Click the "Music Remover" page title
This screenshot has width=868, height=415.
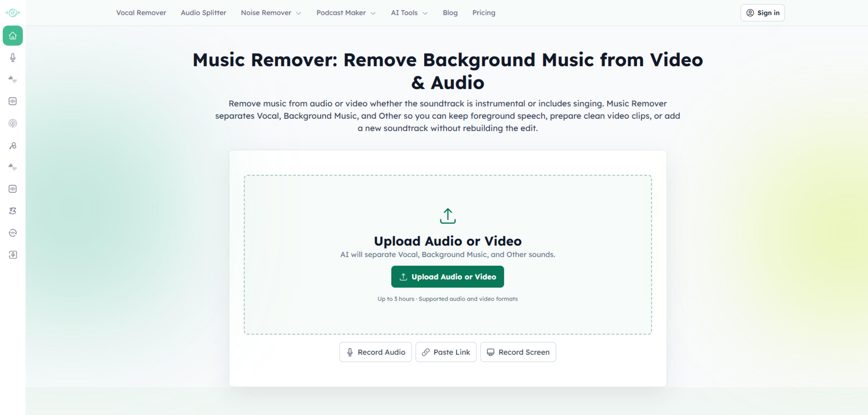point(448,71)
